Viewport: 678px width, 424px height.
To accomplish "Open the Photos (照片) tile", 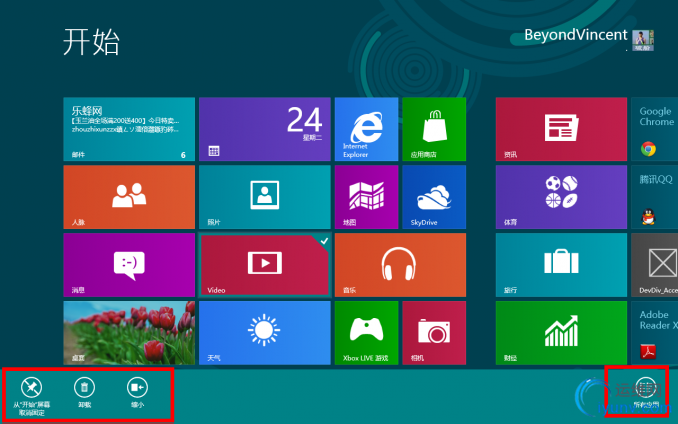I will point(265,197).
